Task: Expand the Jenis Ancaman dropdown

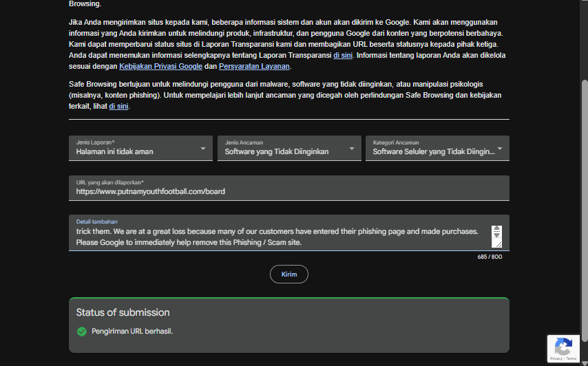Action: pos(289,149)
